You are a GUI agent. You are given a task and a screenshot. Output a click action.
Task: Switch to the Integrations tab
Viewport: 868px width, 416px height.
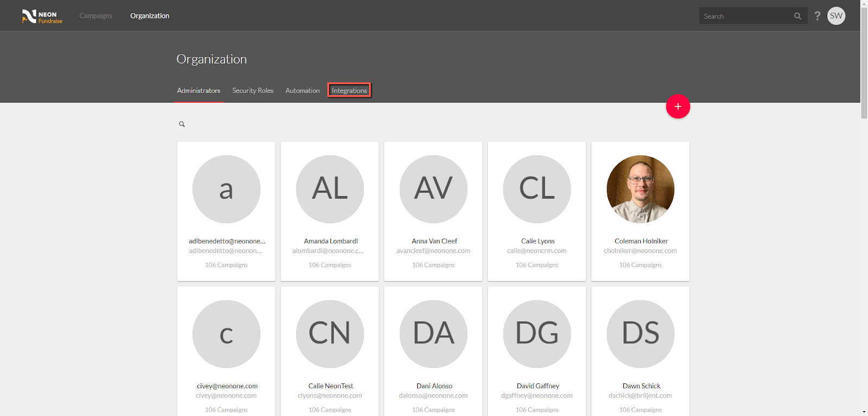(349, 91)
